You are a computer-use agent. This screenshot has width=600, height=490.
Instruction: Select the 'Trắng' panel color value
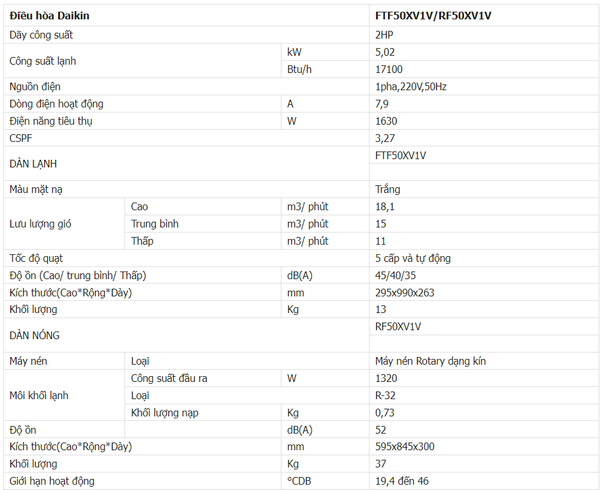click(x=387, y=188)
